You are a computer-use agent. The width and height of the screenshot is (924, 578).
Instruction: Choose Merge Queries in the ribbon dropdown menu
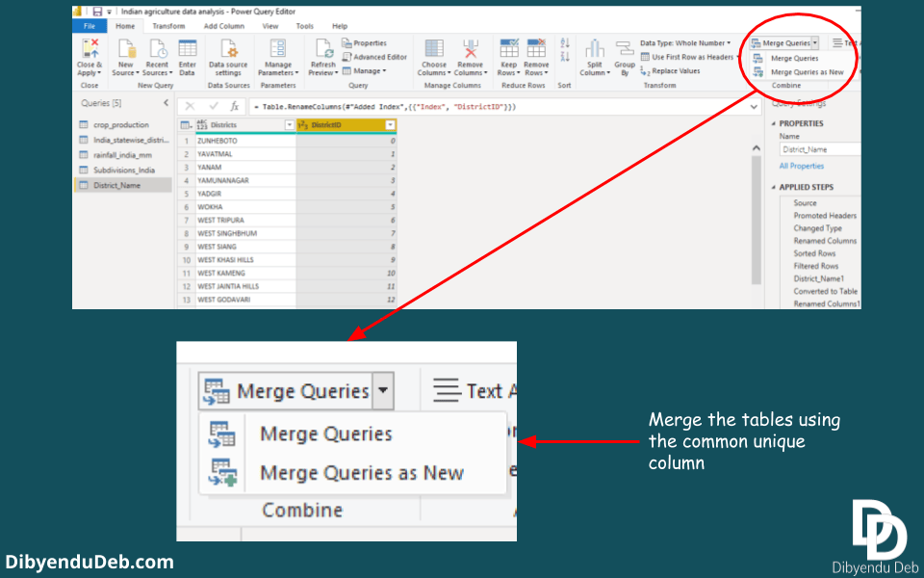794,59
